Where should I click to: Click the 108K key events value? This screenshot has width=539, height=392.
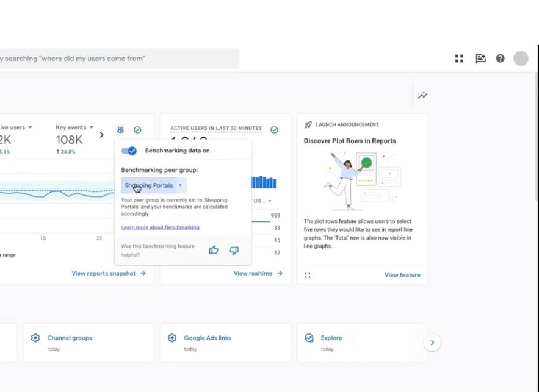coord(69,139)
